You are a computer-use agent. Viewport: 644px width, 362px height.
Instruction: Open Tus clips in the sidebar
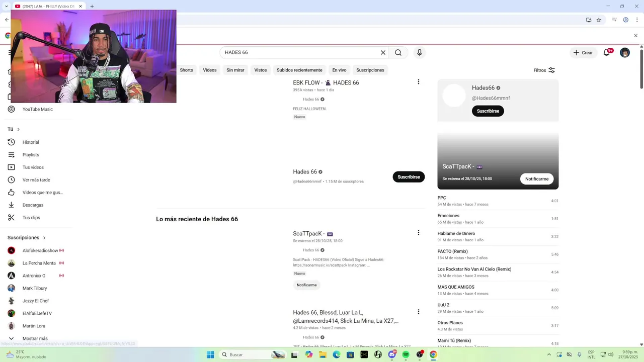(x=31, y=218)
